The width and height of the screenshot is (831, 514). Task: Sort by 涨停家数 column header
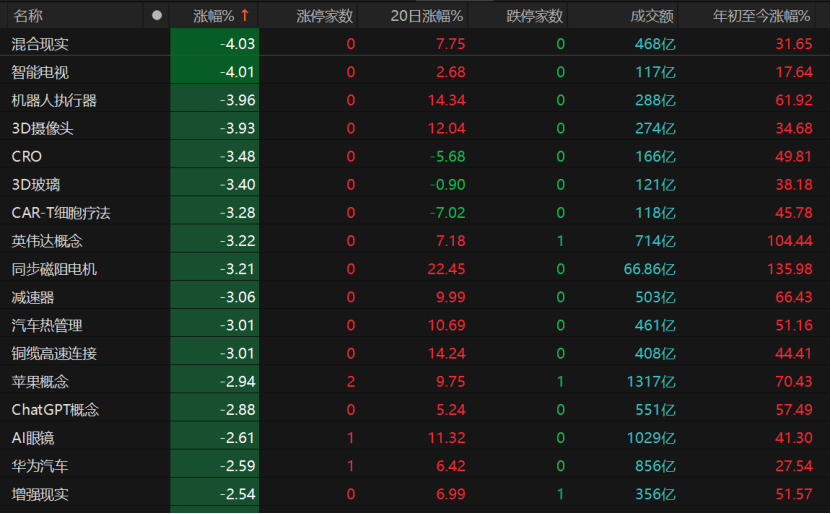[x=324, y=16]
